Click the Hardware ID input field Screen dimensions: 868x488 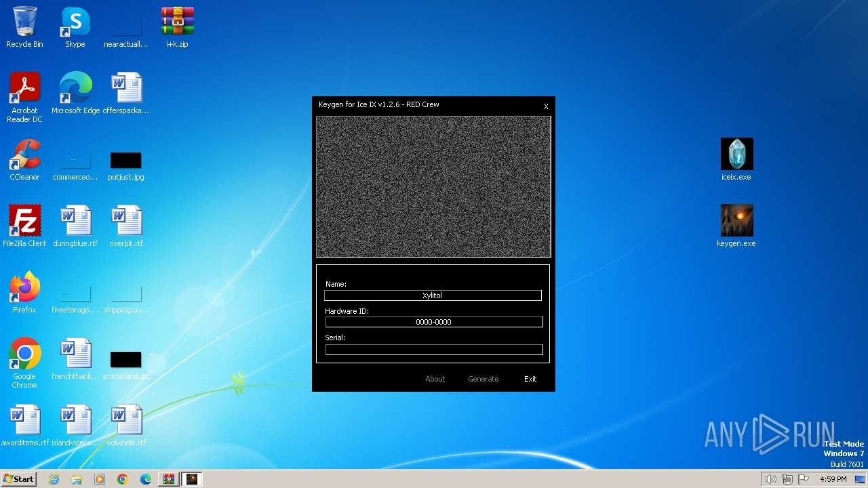[434, 322]
